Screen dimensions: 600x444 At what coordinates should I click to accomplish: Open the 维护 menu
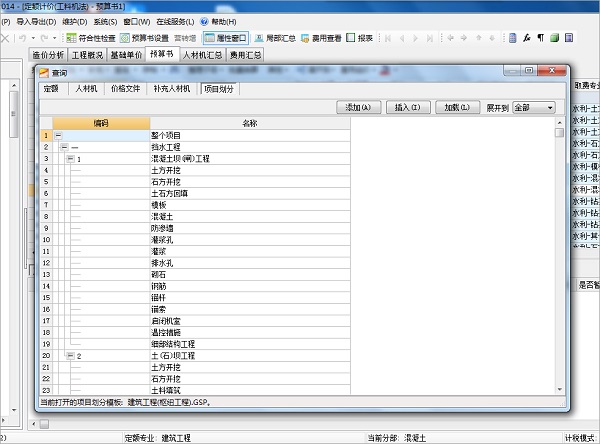pyautogui.click(x=75, y=21)
